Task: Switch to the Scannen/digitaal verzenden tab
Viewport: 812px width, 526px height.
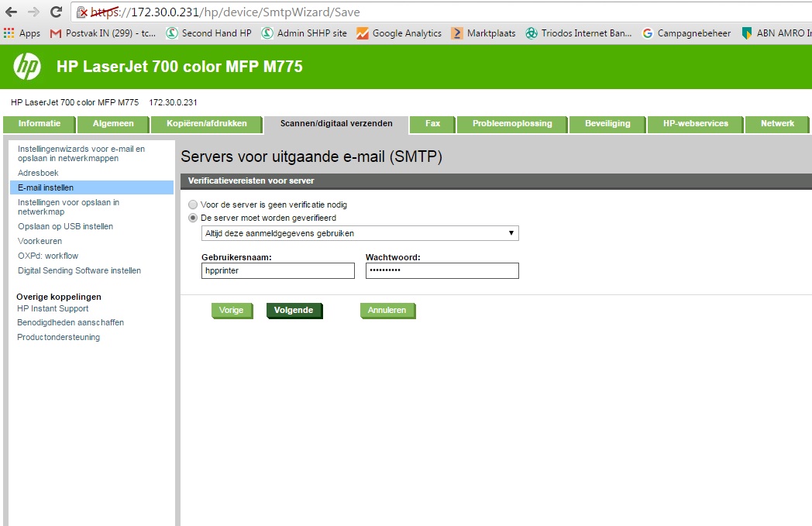Action: point(336,124)
